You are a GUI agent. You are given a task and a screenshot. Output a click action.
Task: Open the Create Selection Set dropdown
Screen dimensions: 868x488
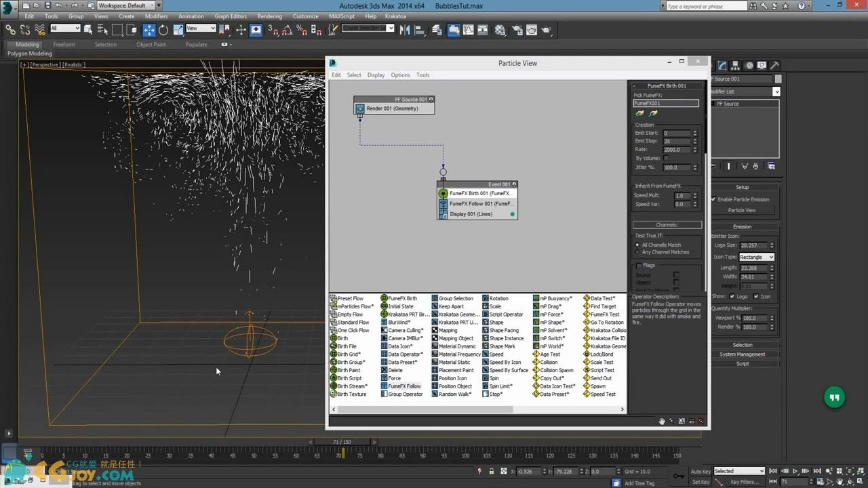pos(368,28)
